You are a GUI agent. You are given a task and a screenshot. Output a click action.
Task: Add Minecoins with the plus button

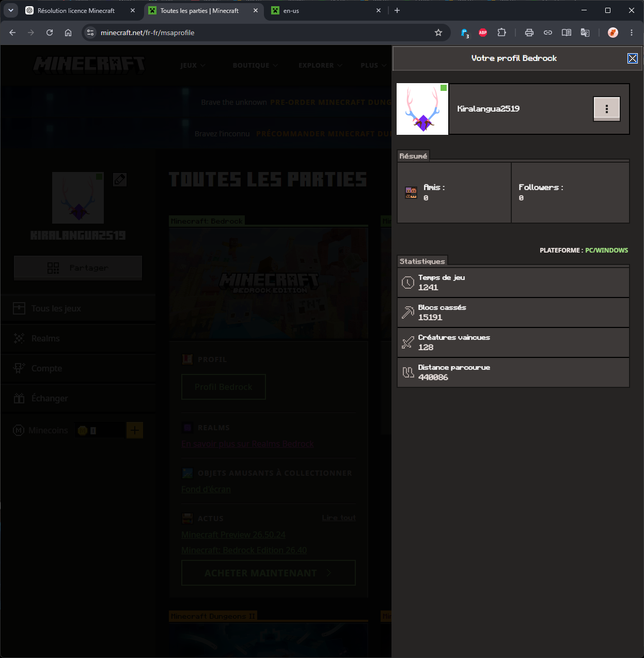tap(135, 430)
